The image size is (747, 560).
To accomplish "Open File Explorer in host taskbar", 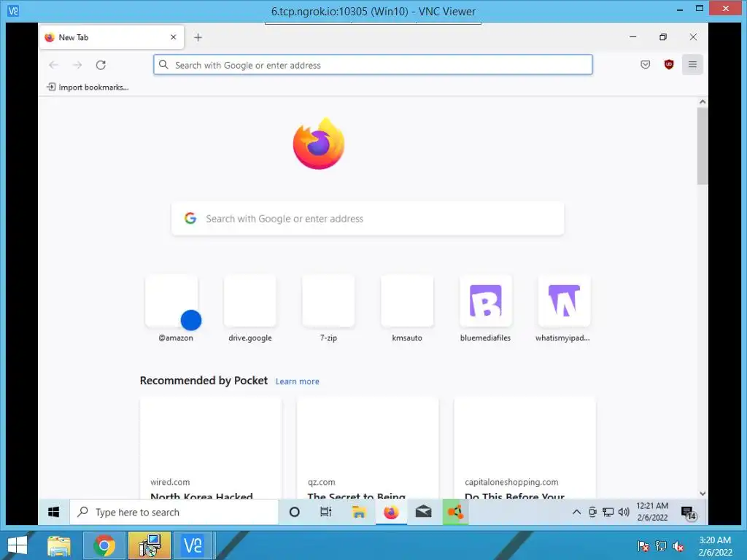I will coord(59,545).
